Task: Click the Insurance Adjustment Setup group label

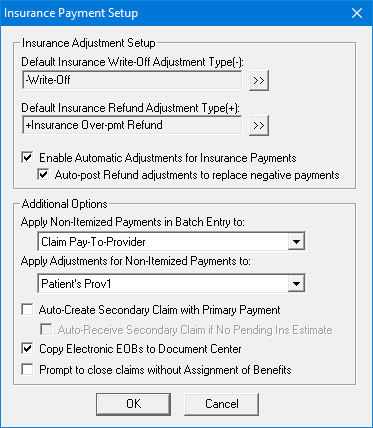Action: [89, 43]
